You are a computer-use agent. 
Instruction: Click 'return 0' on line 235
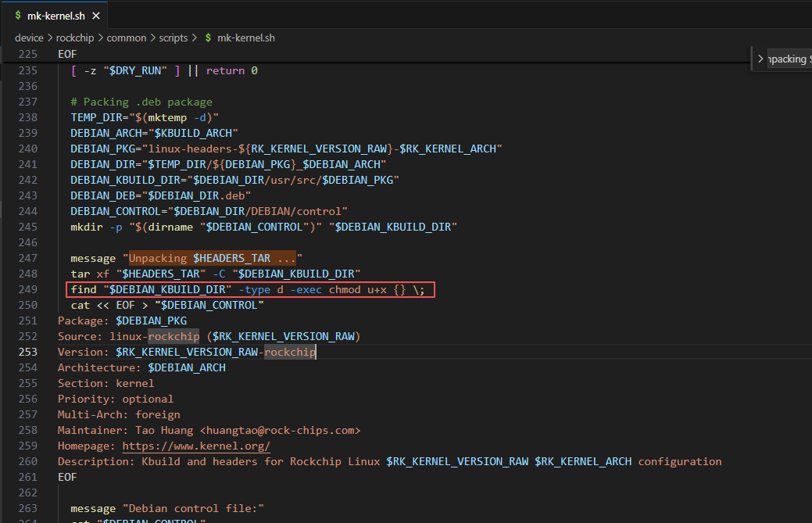(x=231, y=71)
